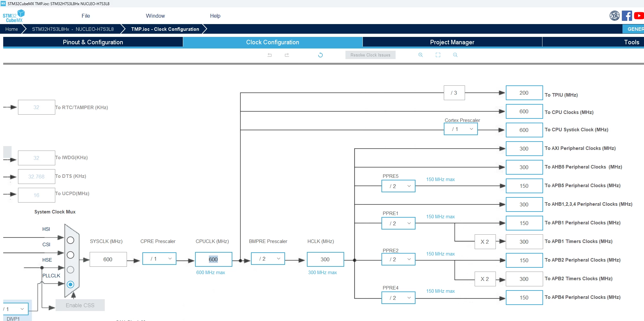Click the APB4 Peripheral Clocks 150 field
Image resolution: width=644 pixels, height=321 pixels.
(524, 298)
